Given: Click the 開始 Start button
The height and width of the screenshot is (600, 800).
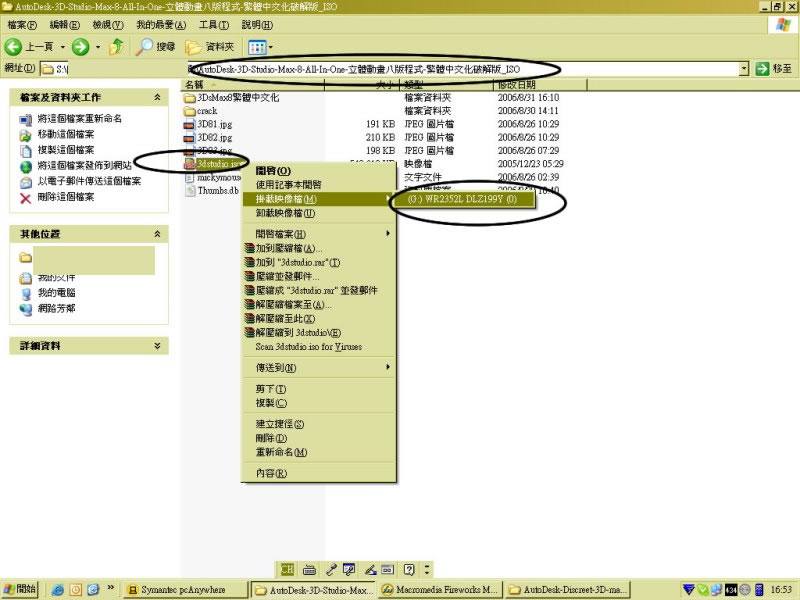Looking at the screenshot, I should pos(19,589).
